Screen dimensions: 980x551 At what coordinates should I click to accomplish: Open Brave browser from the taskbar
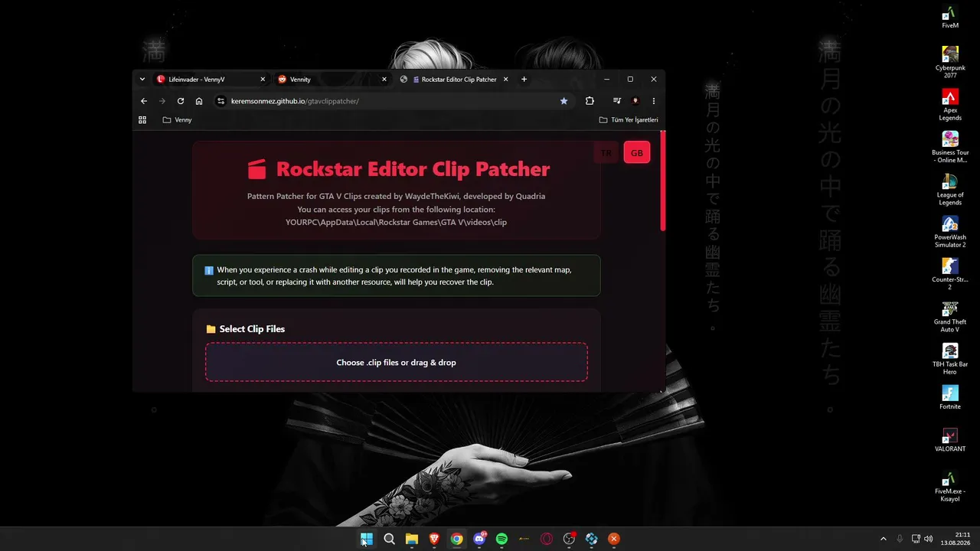point(434,539)
